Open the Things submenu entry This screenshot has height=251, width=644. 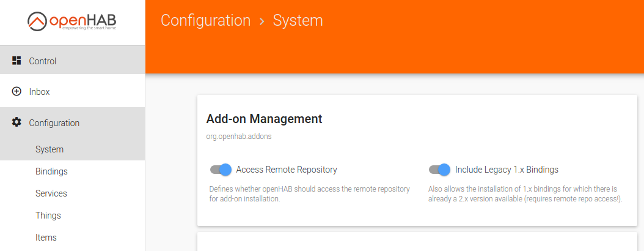(x=72, y=215)
